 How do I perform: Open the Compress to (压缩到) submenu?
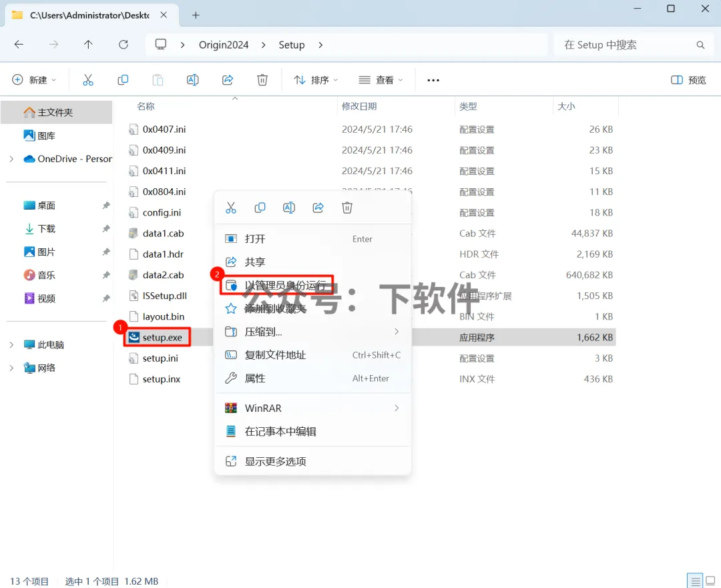(x=312, y=332)
